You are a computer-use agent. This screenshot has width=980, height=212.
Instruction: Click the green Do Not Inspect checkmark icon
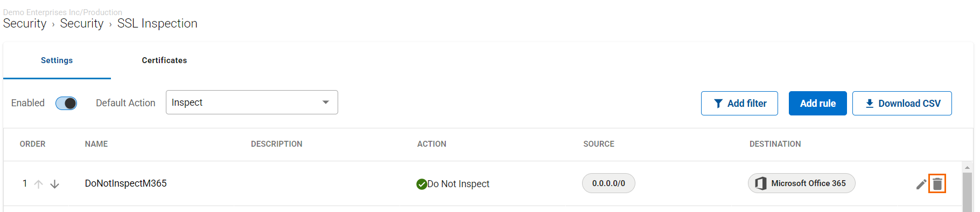click(x=422, y=184)
